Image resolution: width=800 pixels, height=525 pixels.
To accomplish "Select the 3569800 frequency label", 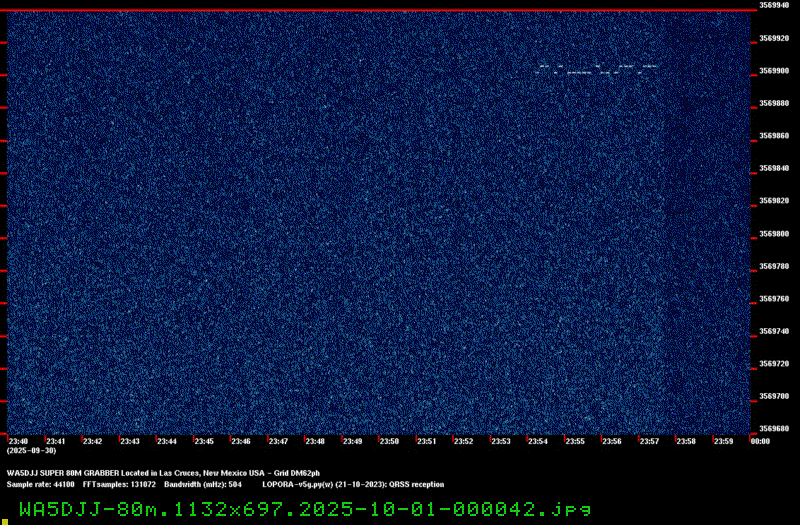I will [774, 234].
